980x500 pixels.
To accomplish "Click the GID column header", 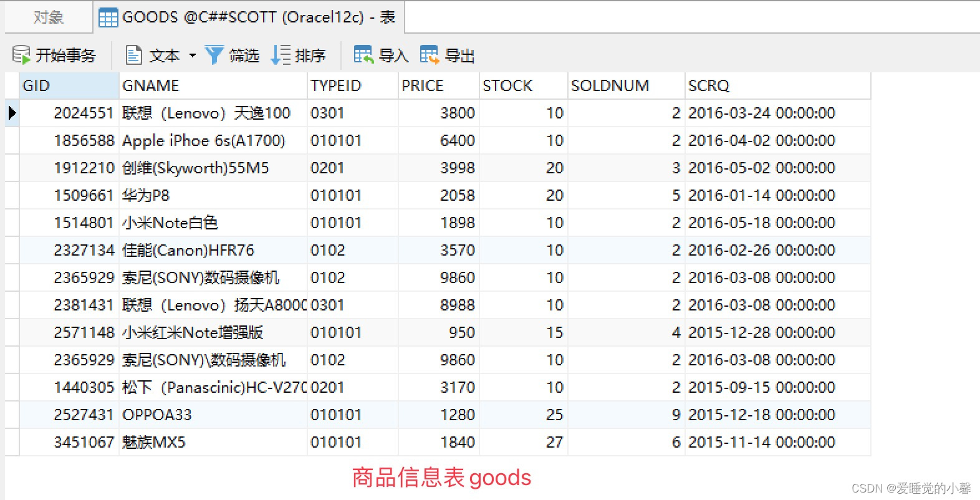I will [69, 85].
